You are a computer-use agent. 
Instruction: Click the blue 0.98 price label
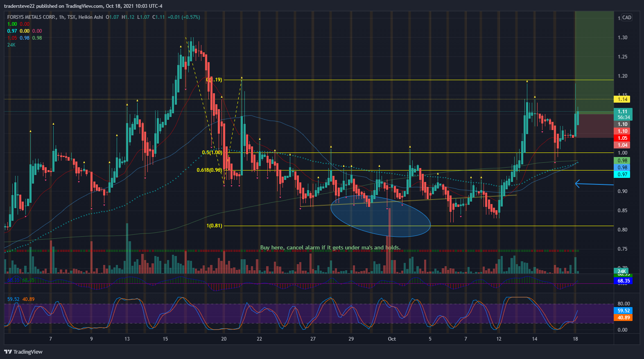point(622,168)
